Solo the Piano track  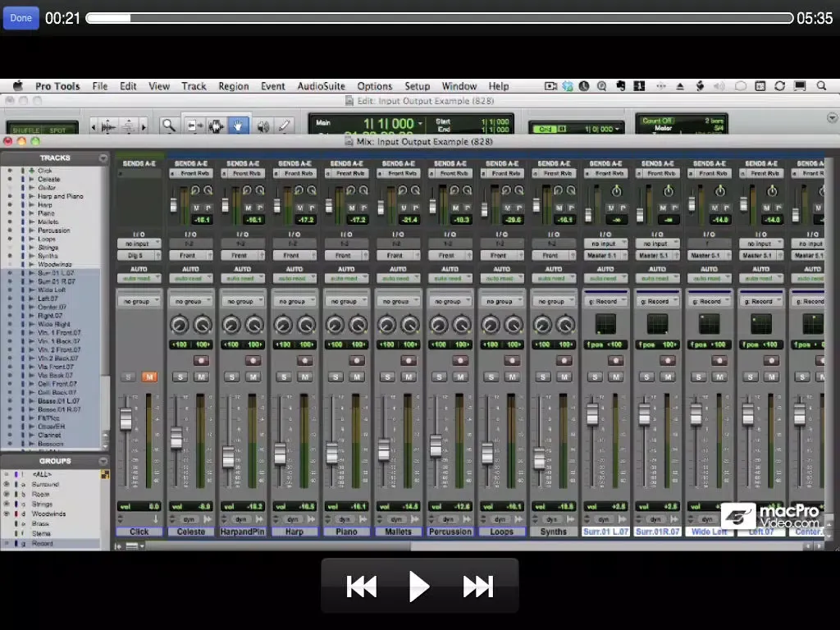[x=336, y=377]
